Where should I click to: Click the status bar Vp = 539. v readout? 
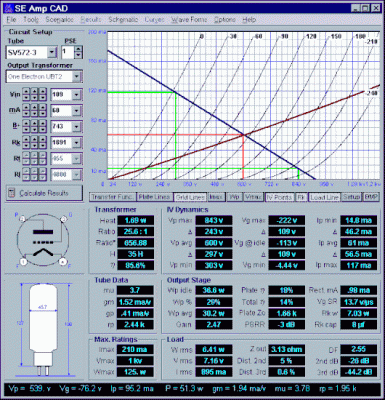[x=29, y=388]
